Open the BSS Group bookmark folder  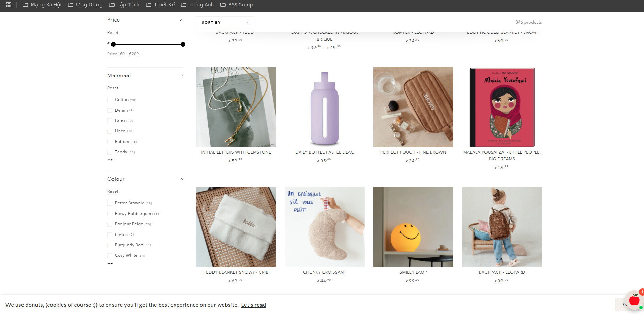coord(236,5)
